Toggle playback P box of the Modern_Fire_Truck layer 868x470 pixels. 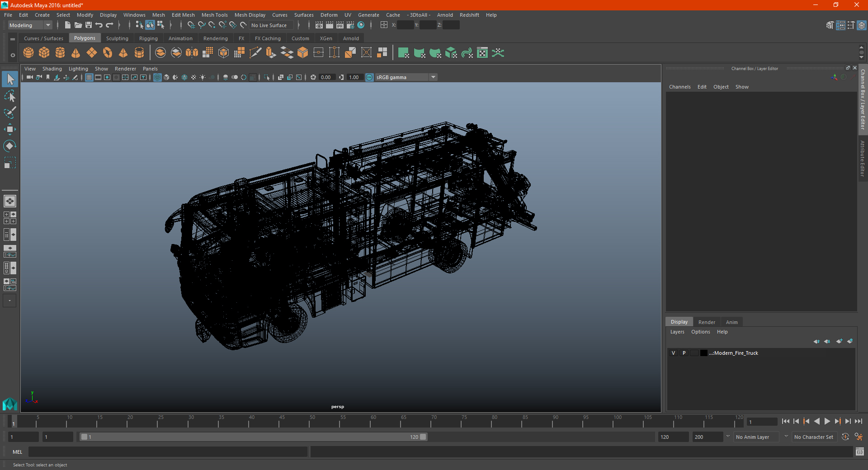coord(684,353)
